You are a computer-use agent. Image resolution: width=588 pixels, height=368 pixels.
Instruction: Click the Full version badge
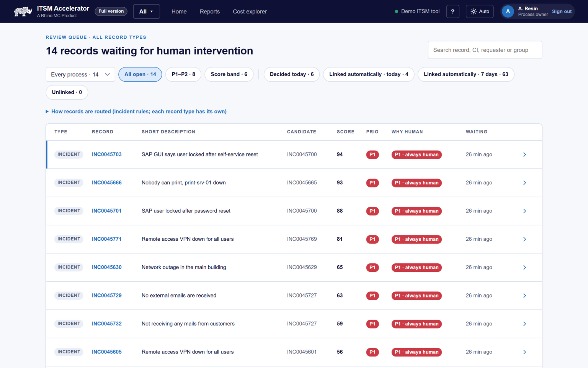111,11
